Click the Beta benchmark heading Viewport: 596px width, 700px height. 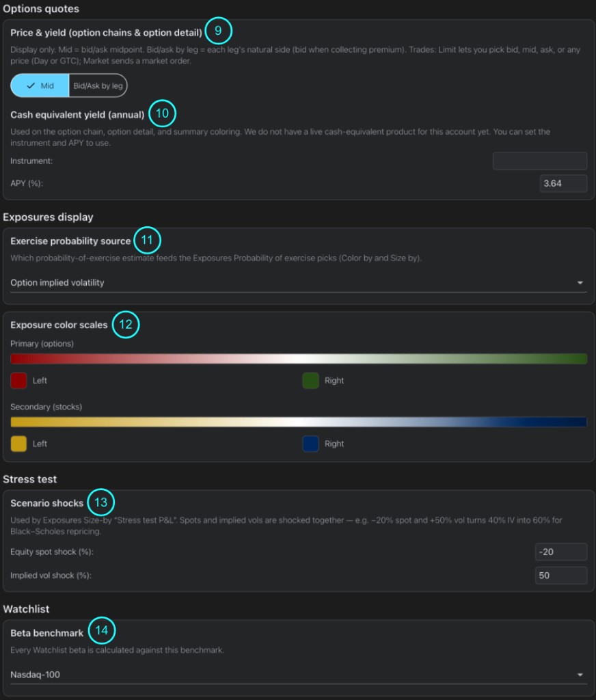[x=47, y=633]
